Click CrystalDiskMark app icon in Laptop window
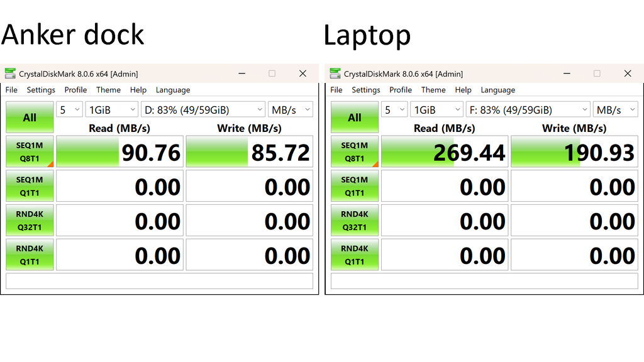Viewport: 644px width, 362px height. pos(335,74)
